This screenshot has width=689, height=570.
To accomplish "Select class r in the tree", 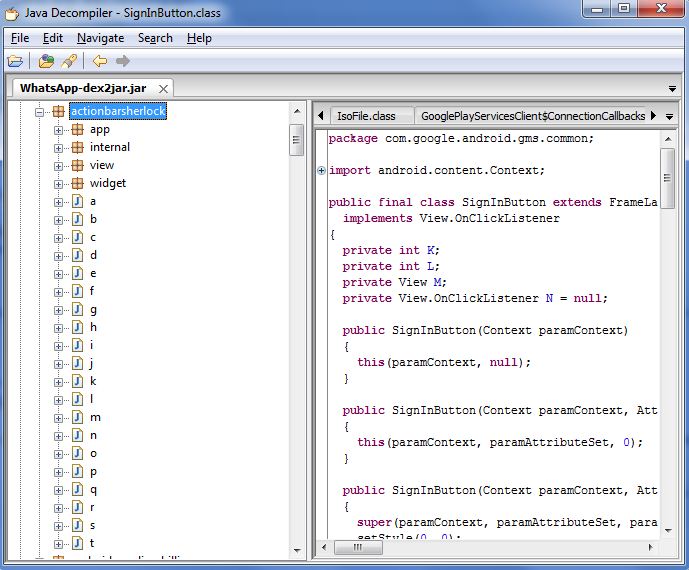I will point(92,508).
